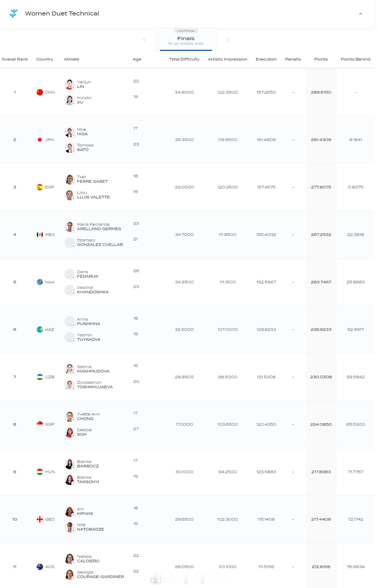The width and height of the screenshot is (378, 588).
Task: Click Japan flag icon
Action: pyautogui.click(x=40, y=140)
